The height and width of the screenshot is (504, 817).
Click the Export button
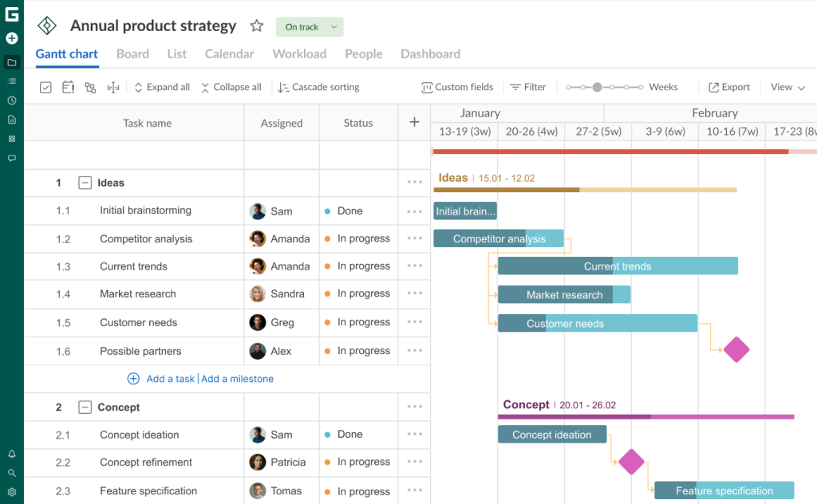pyautogui.click(x=728, y=87)
